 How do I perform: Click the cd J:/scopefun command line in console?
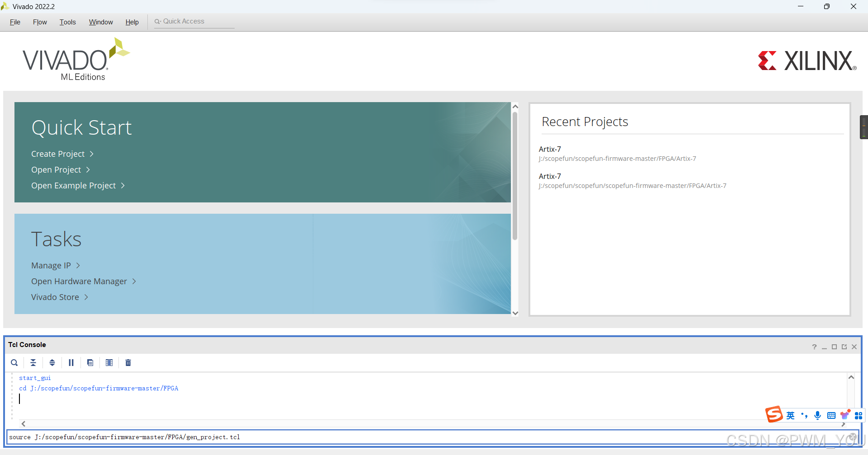tap(99, 389)
